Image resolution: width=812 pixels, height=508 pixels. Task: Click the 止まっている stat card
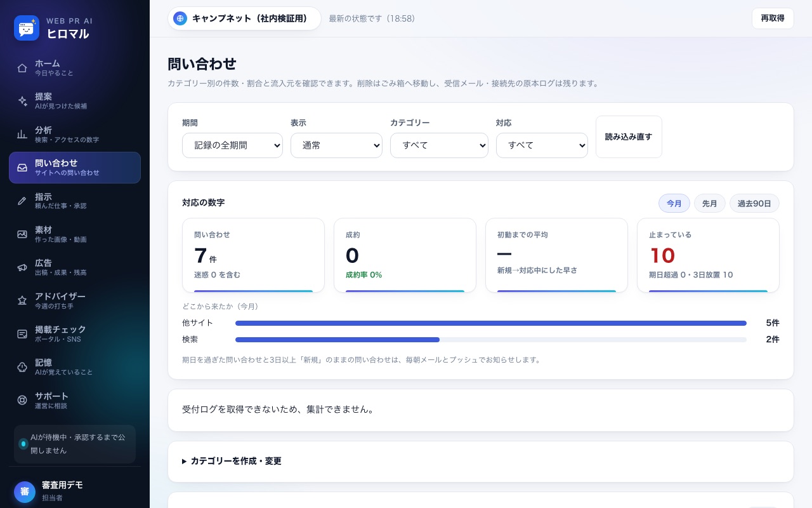[x=708, y=255]
